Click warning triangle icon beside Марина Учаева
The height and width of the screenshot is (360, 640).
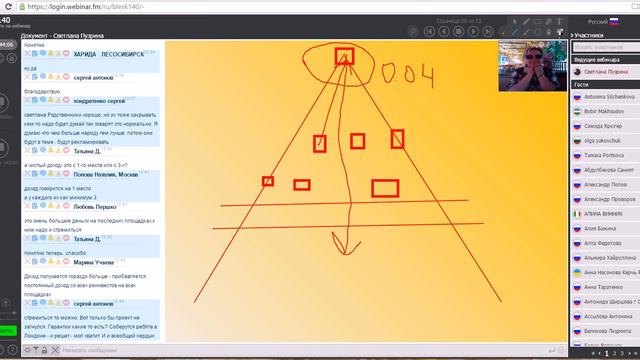click(58, 261)
